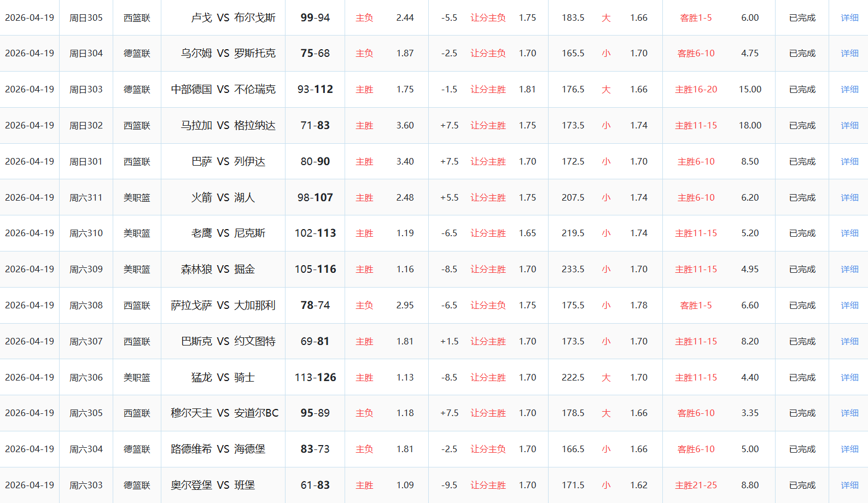
Task: Click 详细 for 巴斯克 VS 约文图特
Action: click(849, 341)
